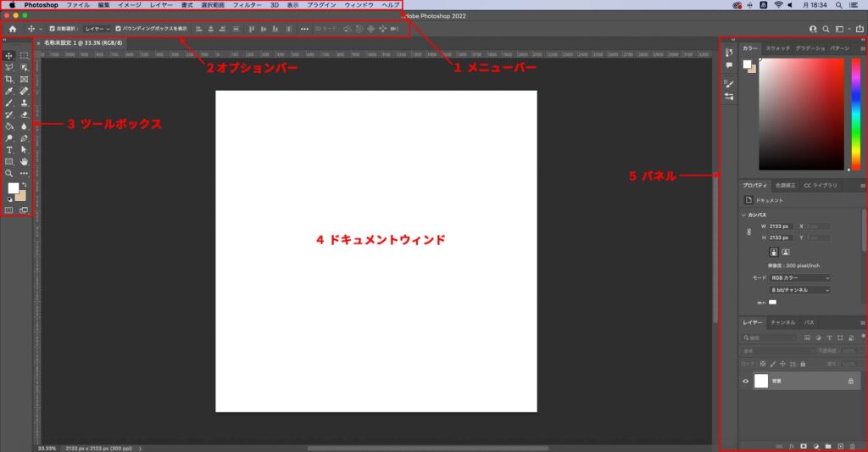Select the Hand tool
868x452 pixels.
pos(25,162)
